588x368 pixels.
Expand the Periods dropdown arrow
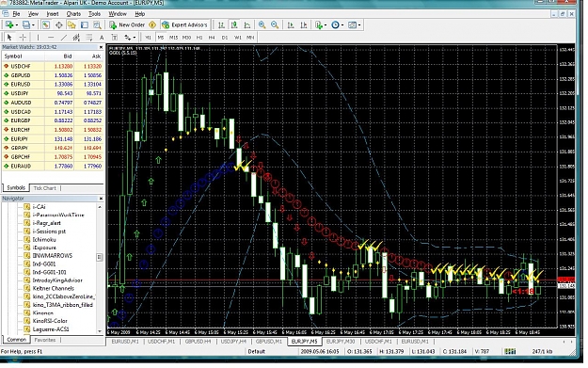coord(342,25)
